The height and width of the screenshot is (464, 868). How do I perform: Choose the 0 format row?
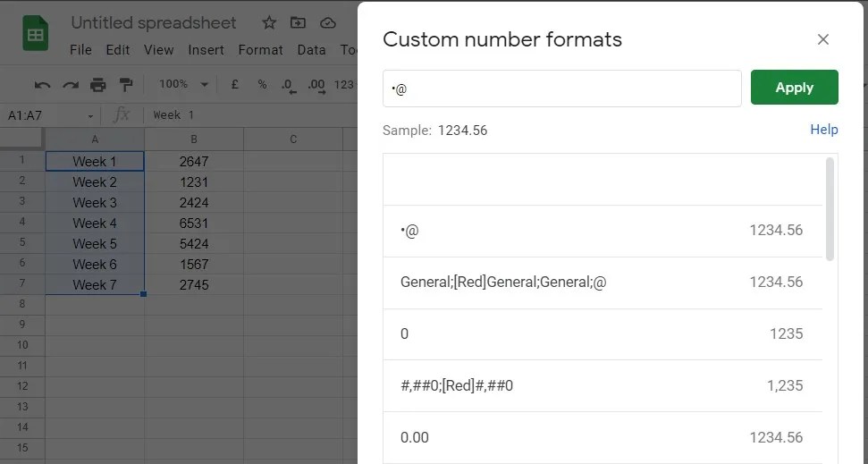click(x=603, y=333)
